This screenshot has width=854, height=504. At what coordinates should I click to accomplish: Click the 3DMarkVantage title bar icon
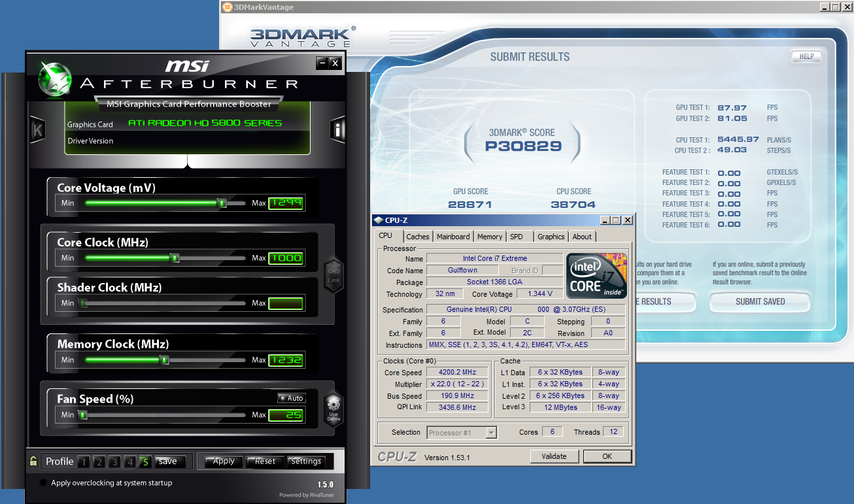click(x=228, y=7)
